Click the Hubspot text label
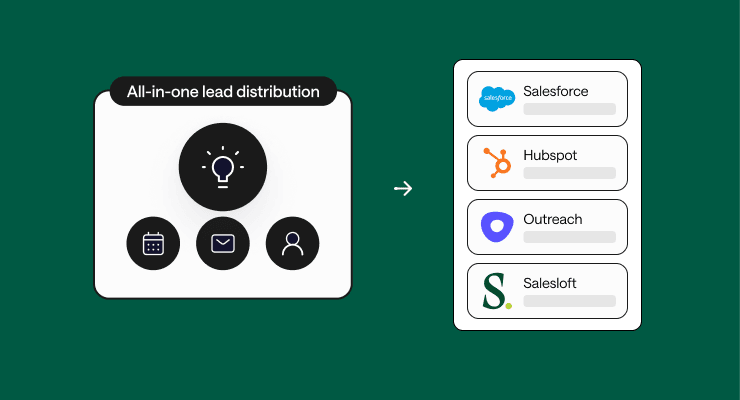The width and height of the screenshot is (740, 400). [x=550, y=156]
